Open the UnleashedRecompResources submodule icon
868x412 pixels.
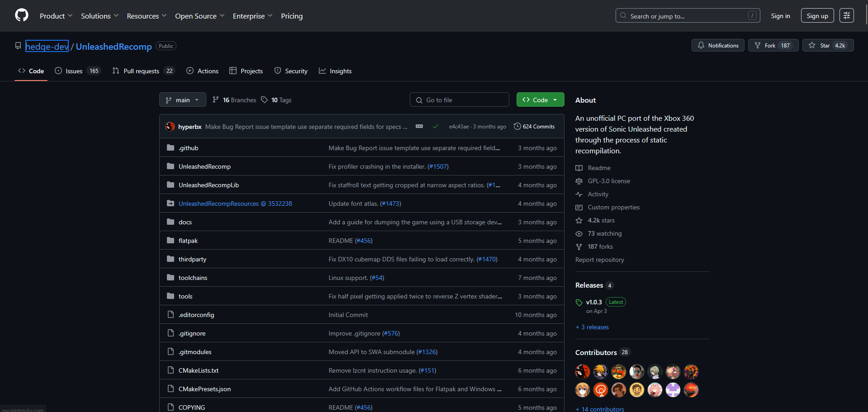click(x=171, y=204)
